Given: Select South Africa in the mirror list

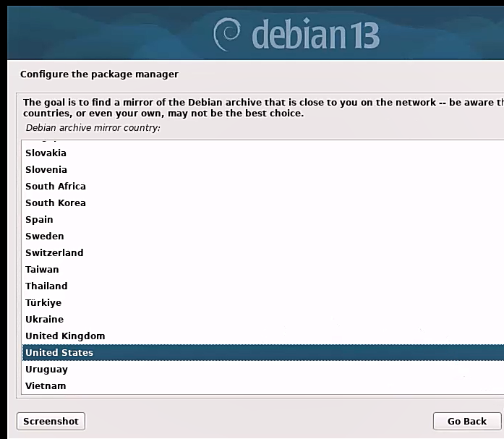Looking at the screenshot, I should [x=56, y=186].
